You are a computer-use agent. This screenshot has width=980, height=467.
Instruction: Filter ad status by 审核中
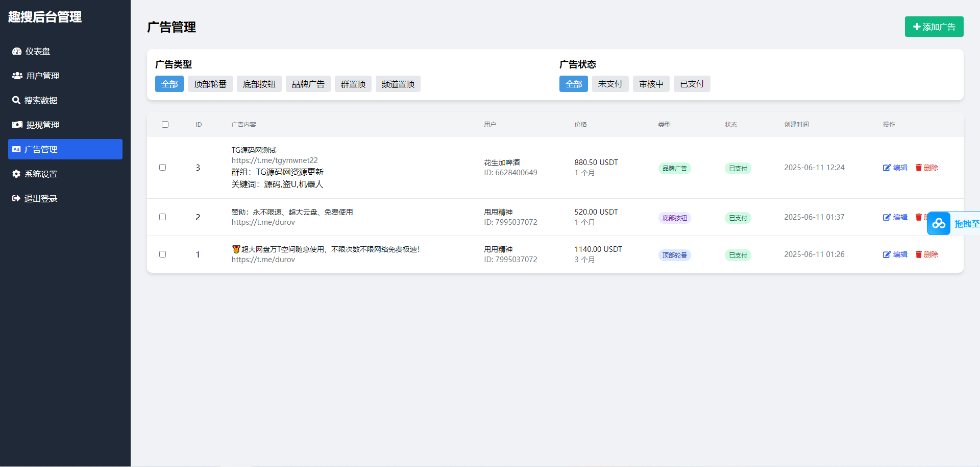pos(651,84)
